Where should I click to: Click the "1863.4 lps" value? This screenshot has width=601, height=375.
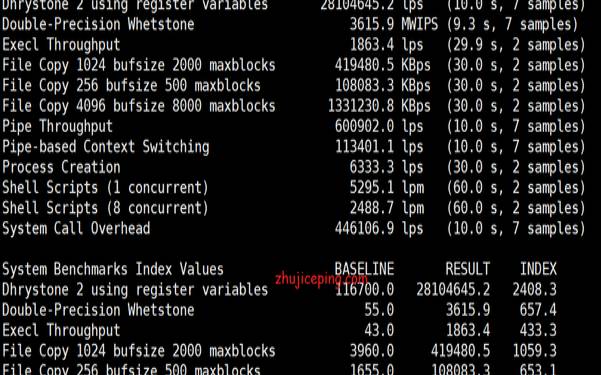click(386, 45)
